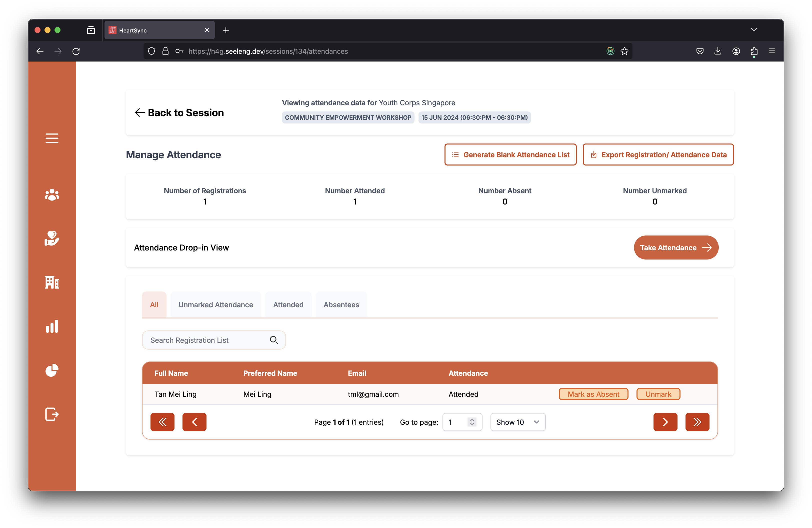Image resolution: width=812 pixels, height=528 pixels.
Task: Switch to the Unmarked Attendance tab
Action: pyautogui.click(x=215, y=304)
